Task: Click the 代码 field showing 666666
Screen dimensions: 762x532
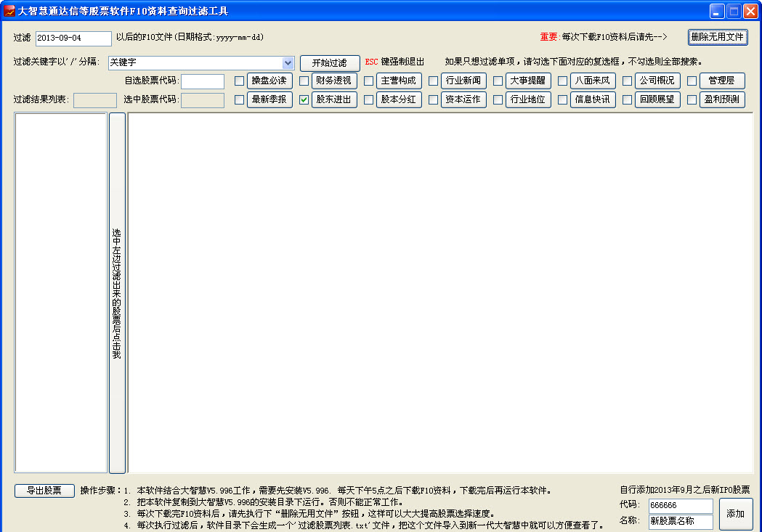Action: pyautogui.click(x=681, y=506)
